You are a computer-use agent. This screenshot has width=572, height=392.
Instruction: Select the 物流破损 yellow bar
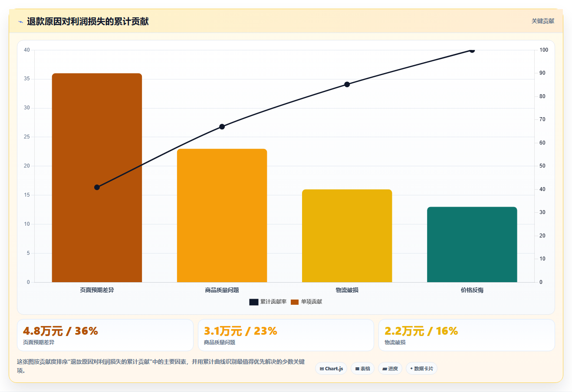pos(347,236)
